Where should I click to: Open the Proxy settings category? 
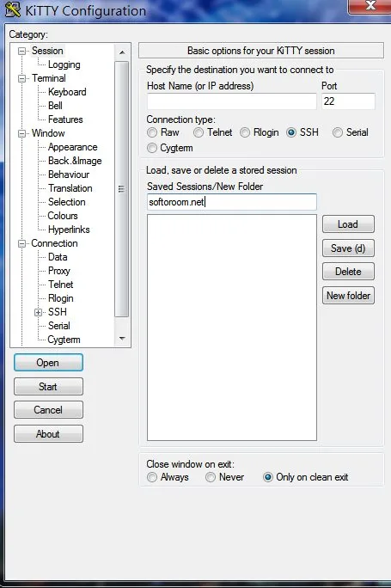point(58,271)
